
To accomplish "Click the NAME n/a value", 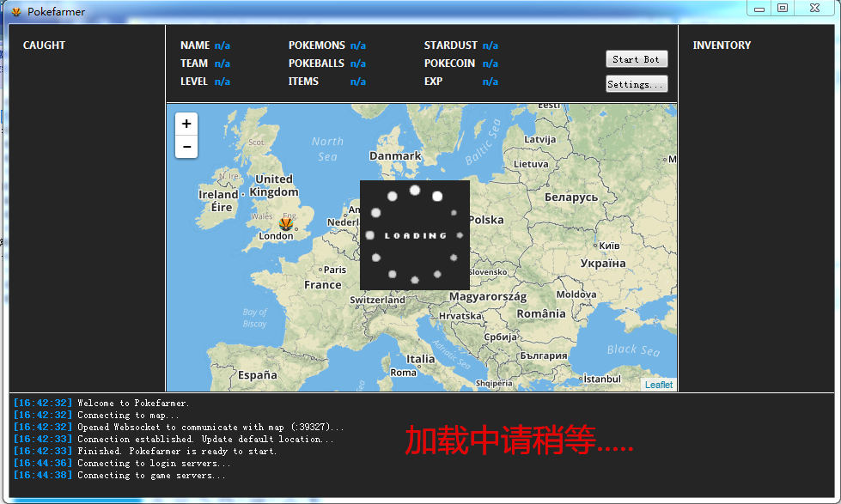I will (222, 46).
